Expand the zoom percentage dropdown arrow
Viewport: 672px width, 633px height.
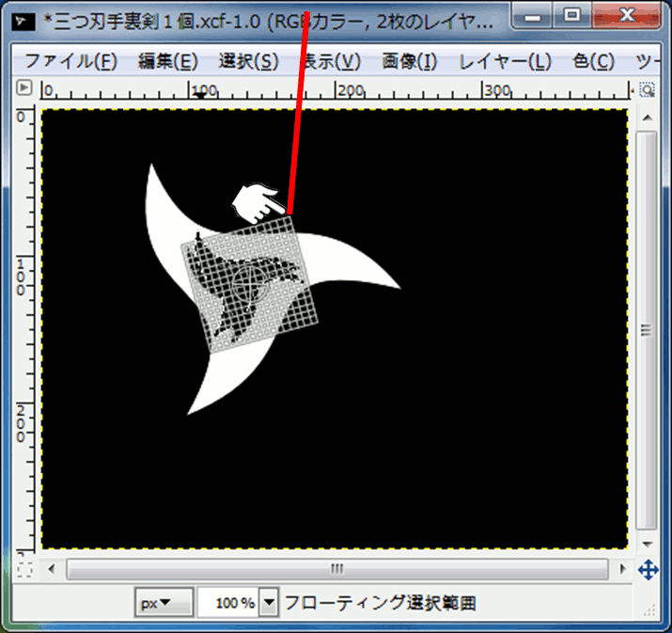point(270,603)
